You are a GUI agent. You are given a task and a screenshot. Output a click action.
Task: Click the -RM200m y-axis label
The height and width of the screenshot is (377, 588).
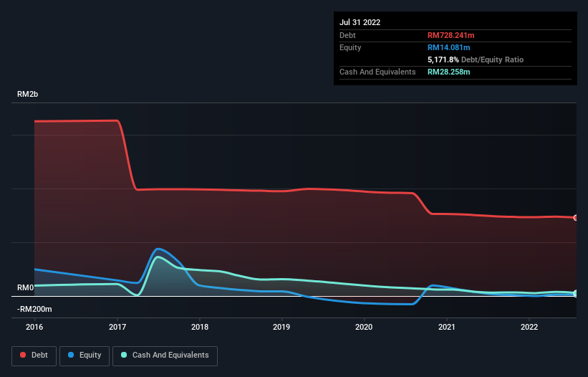[x=34, y=309]
